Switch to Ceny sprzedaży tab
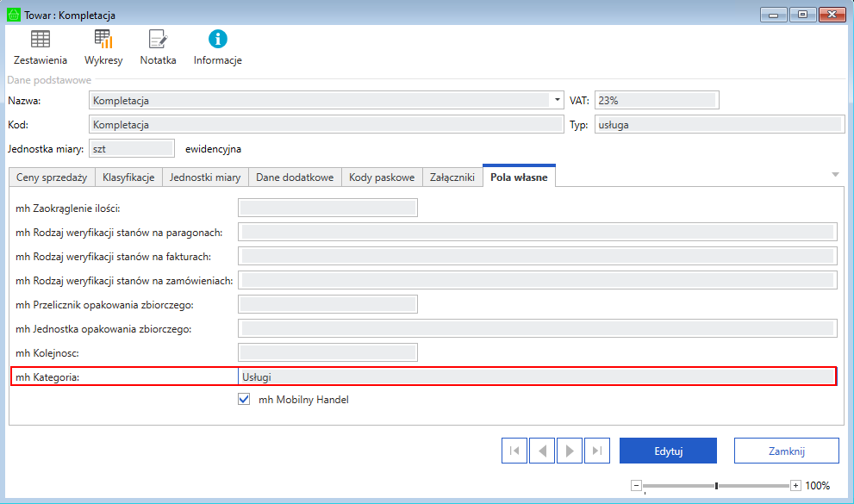The image size is (854, 504). (52, 177)
